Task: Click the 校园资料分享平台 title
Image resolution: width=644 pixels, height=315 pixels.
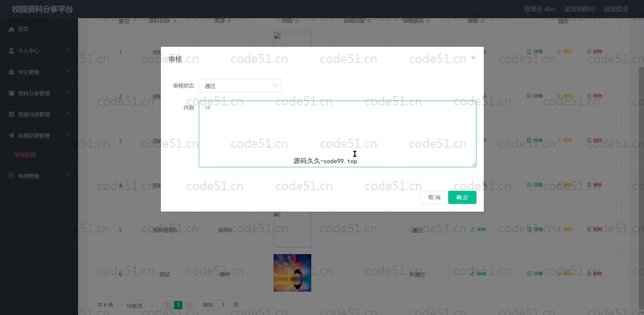Action: click(42, 9)
